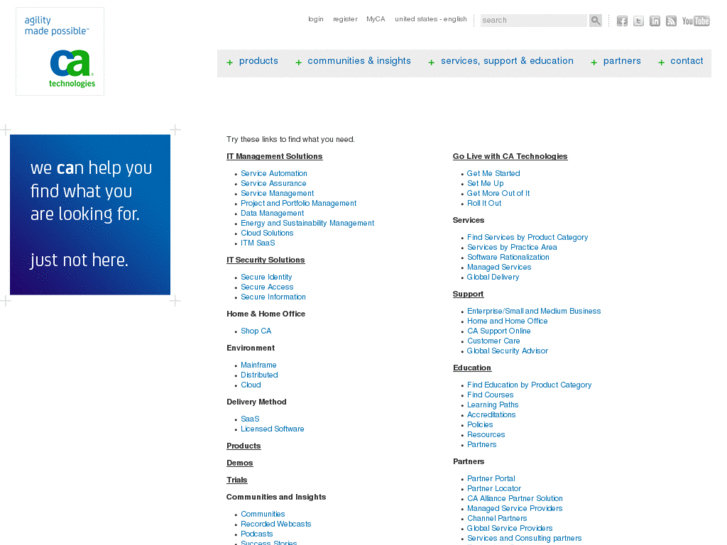
Task: Open the Support heading link
Action: click(x=468, y=294)
